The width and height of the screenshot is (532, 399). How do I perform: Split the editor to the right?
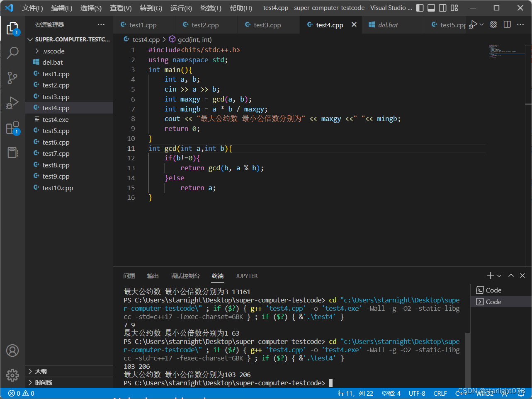tap(507, 24)
